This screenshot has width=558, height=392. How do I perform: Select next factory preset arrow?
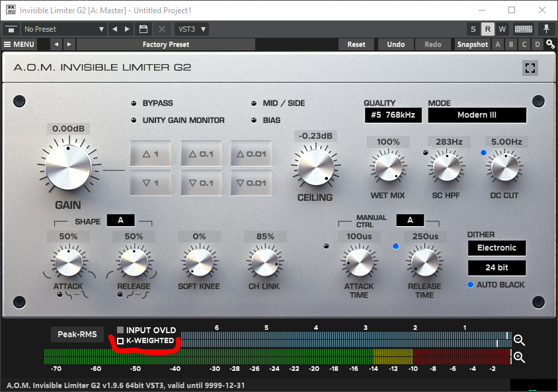(69, 44)
